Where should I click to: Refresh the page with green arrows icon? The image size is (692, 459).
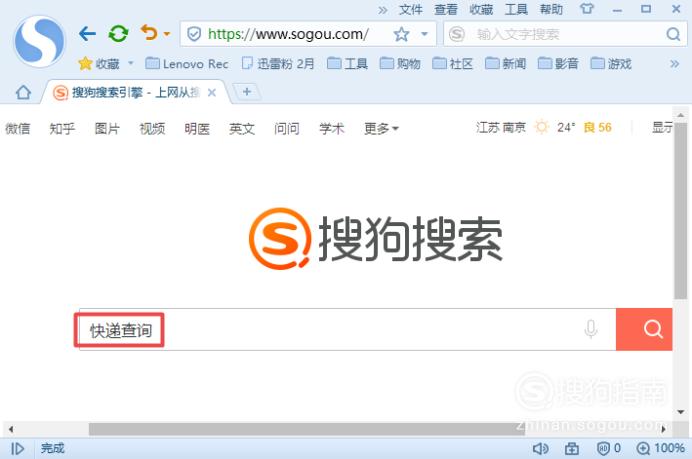click(x=118, y=34)
